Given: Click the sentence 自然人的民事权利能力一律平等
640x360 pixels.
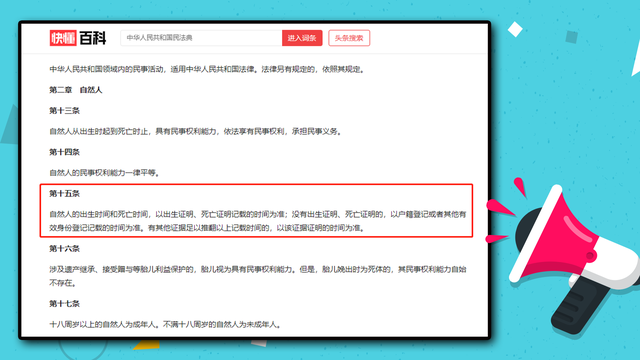Looking at the screenshot, I should tap(104, 173).
